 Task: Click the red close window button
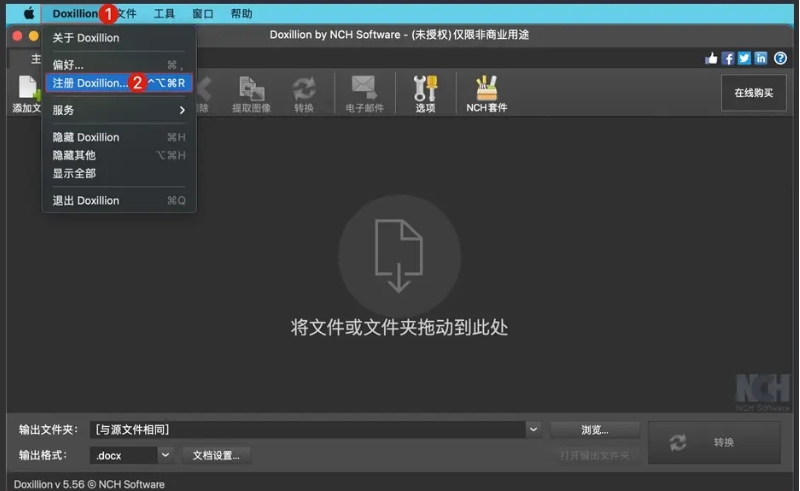point(17,36)
